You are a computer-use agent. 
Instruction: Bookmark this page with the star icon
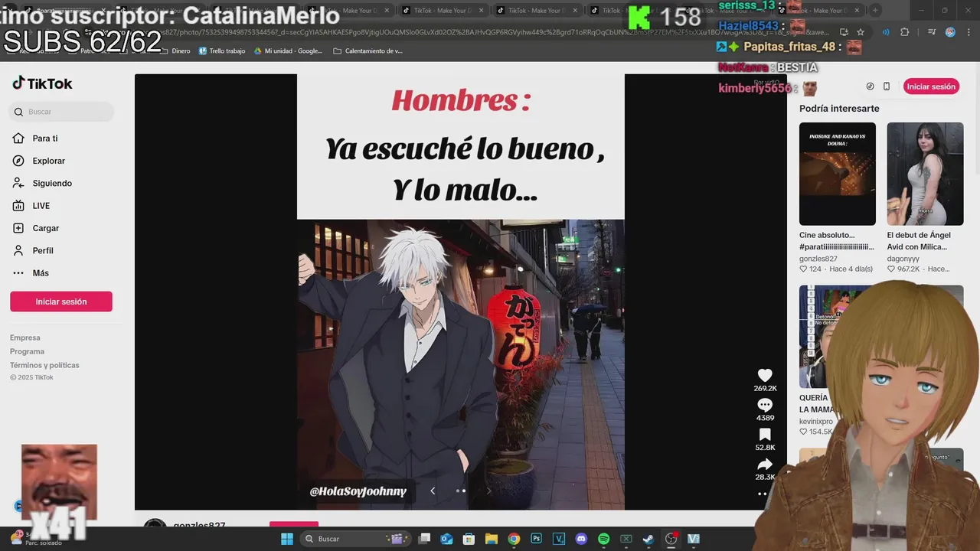click(x=861, y=32)
